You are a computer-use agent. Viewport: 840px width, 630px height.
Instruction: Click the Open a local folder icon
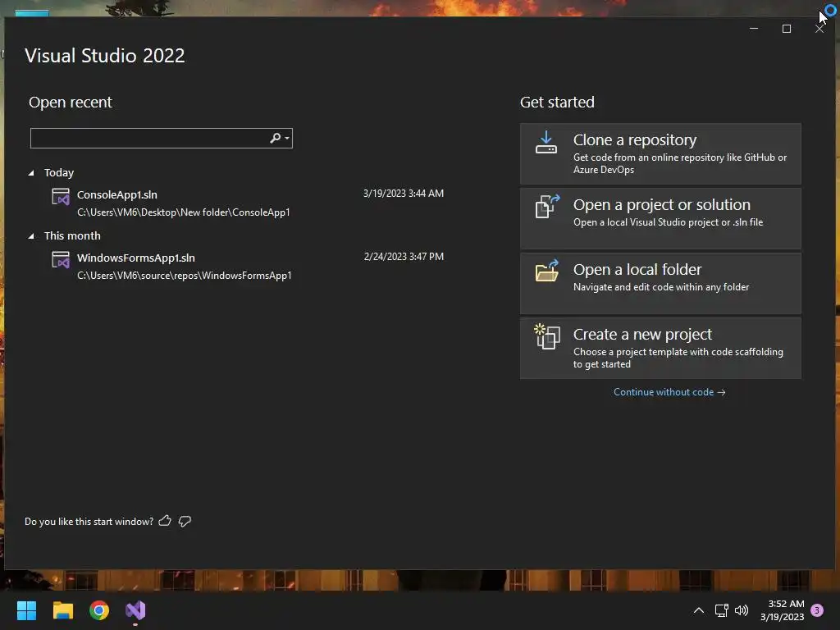(547, 271)
